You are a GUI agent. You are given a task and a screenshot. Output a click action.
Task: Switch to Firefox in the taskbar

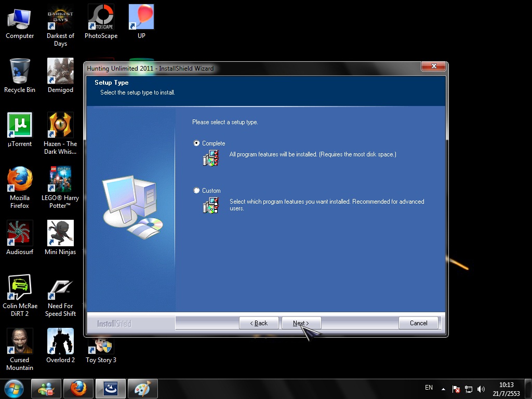pos(78,389)
